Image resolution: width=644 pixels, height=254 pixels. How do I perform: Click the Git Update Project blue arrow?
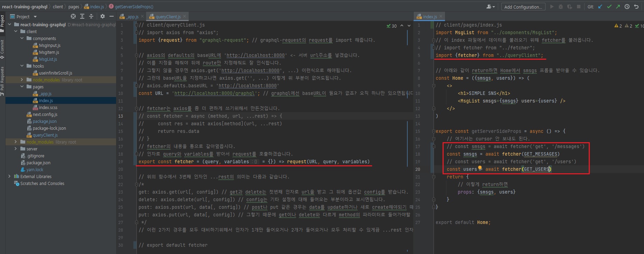coord(600,7)
